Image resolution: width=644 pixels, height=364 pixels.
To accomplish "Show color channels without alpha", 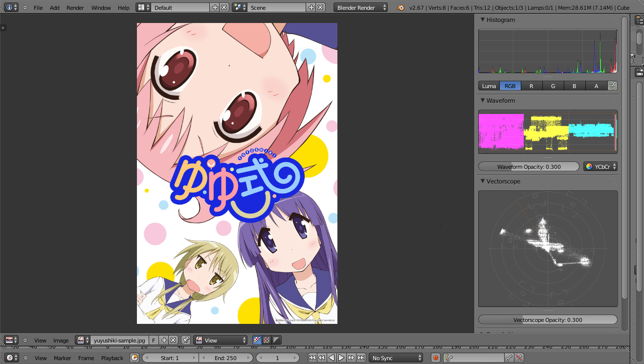I will [267, 340].
